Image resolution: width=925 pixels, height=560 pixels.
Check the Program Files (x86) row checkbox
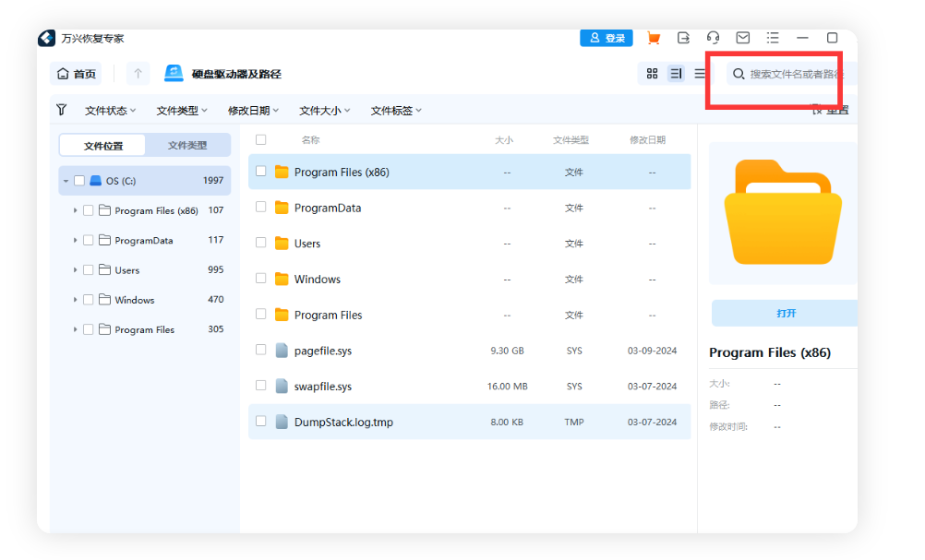coord(260,172)
